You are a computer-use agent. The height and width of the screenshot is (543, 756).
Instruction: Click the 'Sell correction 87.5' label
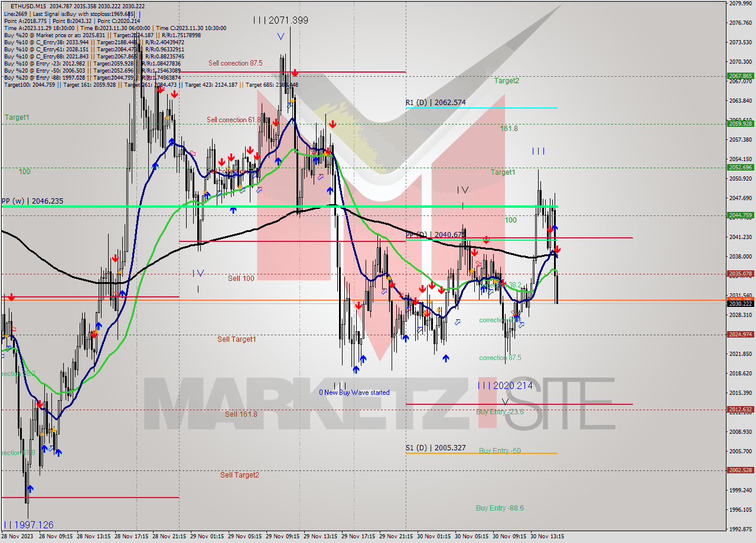coord(236,63)
